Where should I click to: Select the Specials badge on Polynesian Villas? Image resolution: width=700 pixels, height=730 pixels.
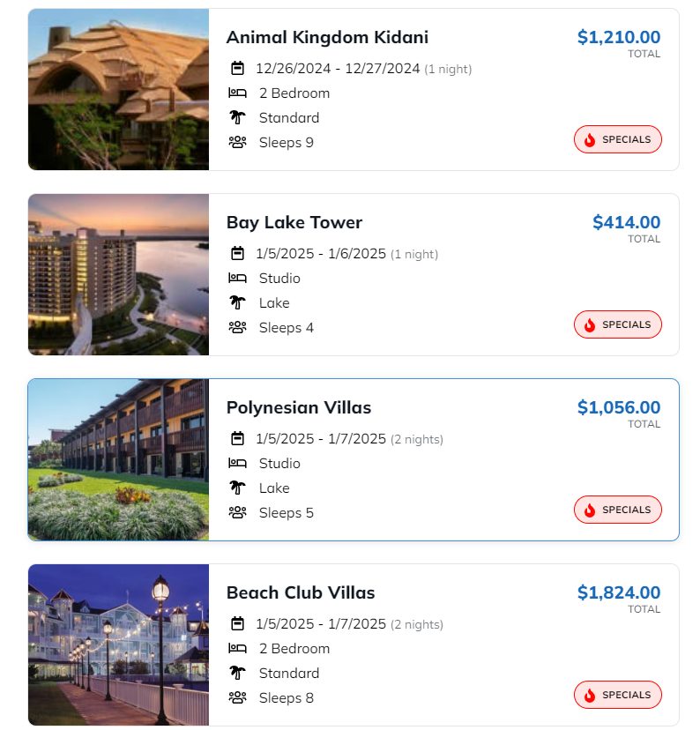pos(617,510)
